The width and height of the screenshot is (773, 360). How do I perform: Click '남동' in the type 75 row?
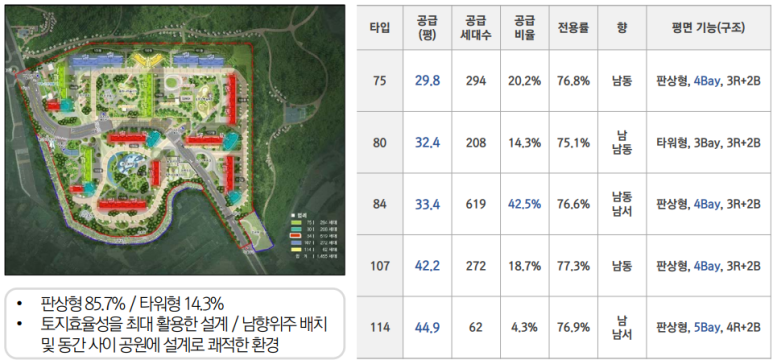point(622,81)
